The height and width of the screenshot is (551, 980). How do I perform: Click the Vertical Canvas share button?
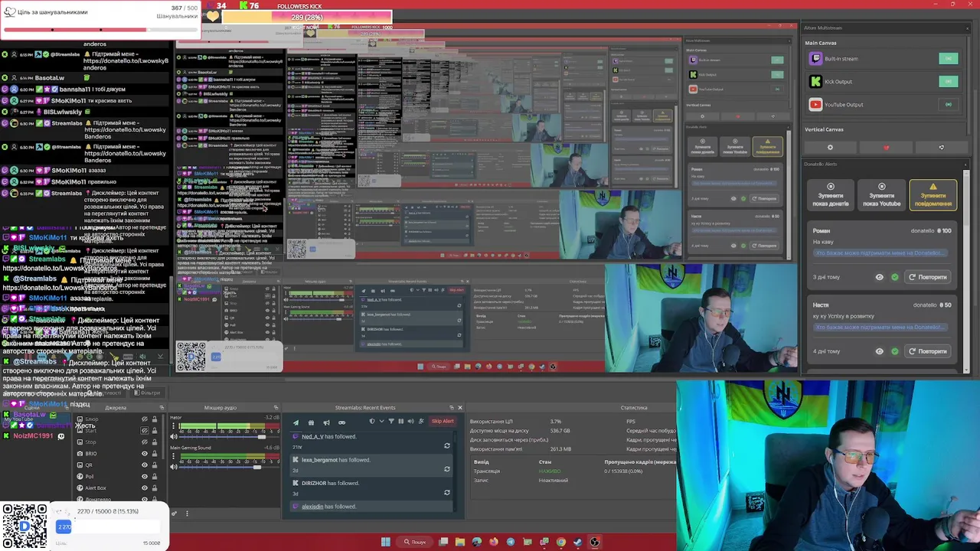pyautogui.click(x=941, y=148)
